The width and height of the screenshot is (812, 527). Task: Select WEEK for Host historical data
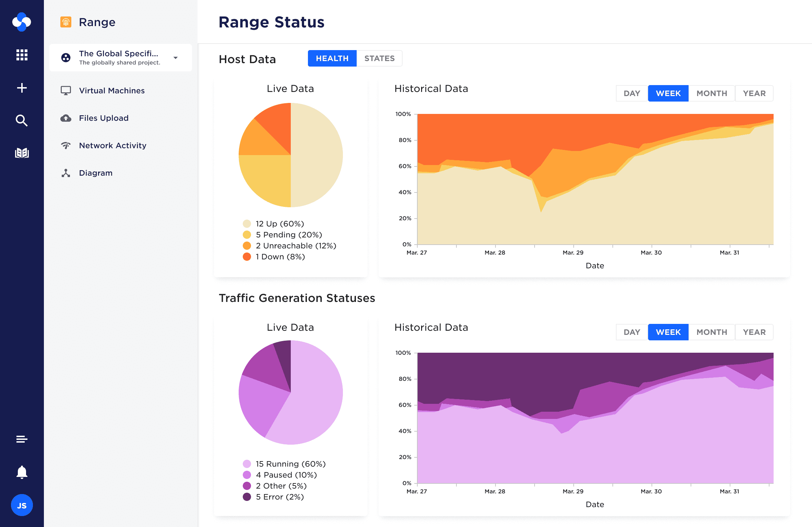tap(668, 93)
